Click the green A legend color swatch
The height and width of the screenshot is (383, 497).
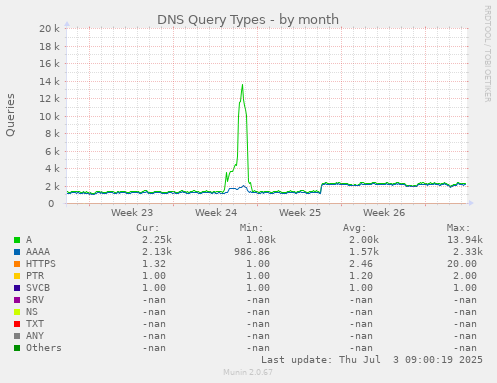coord(17,240)
